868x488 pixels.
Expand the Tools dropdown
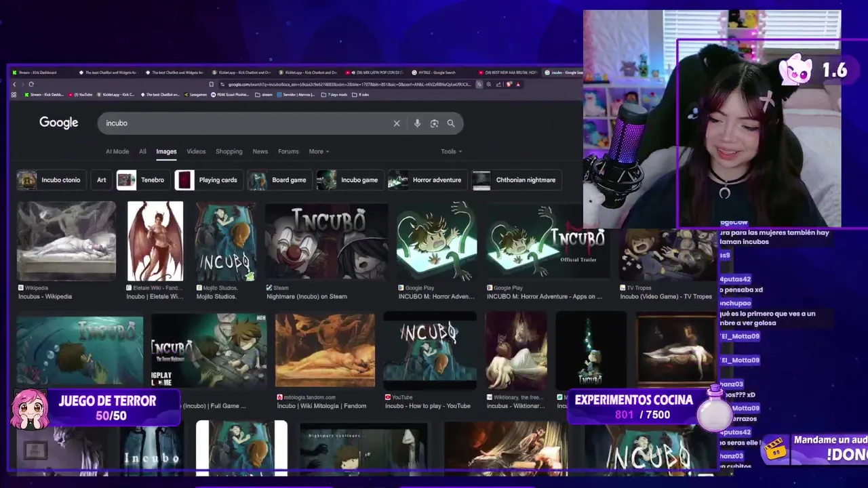[x=451, y=152]
